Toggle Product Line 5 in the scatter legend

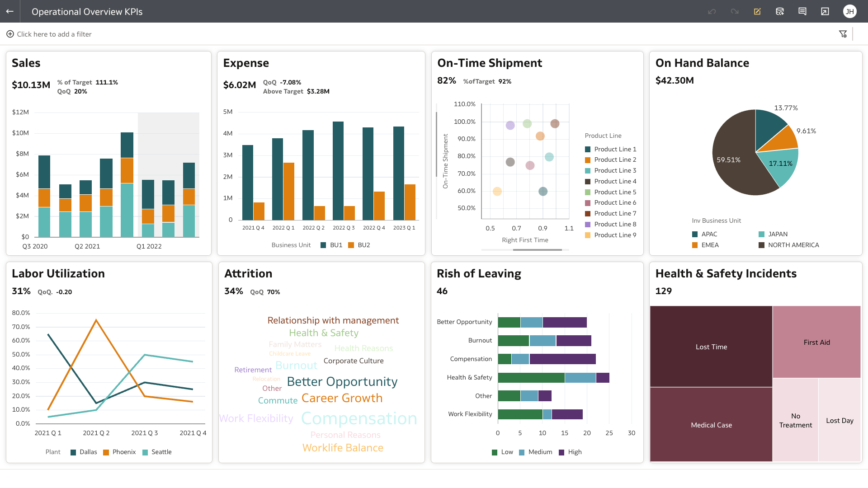614,192
